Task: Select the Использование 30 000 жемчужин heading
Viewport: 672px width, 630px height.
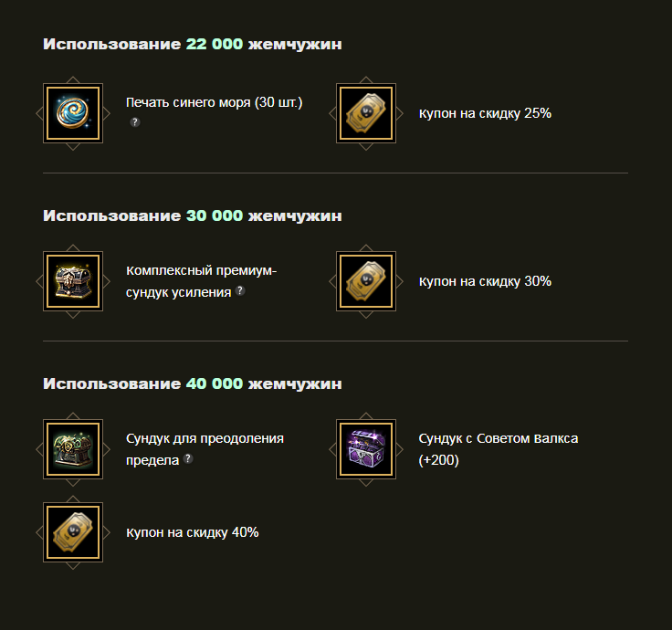Action: tap(193, 215)
